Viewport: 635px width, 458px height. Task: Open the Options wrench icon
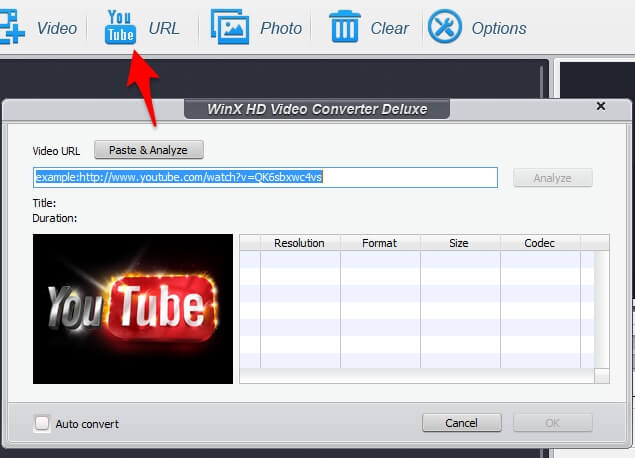[445, 27]
